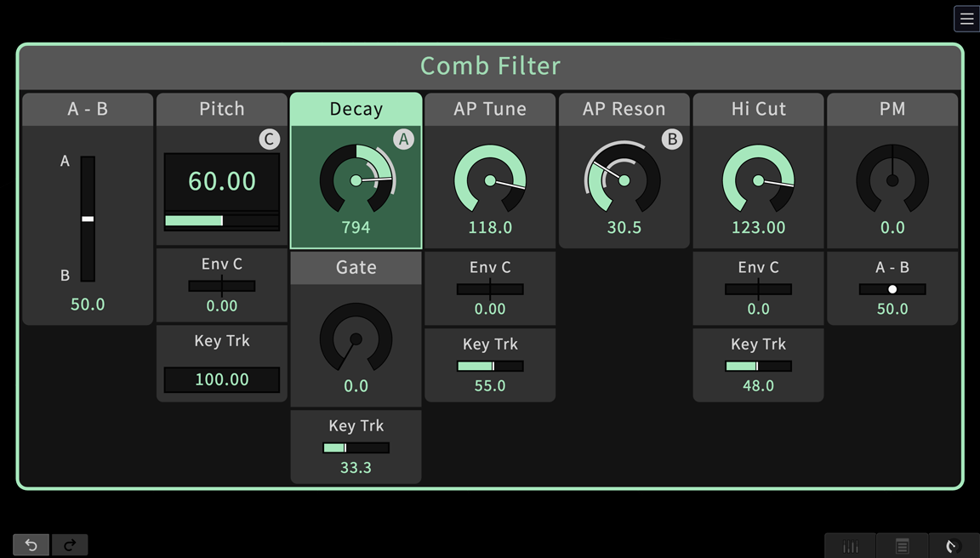Click the Pitch value field showing 60.00
This screenshot has width=980, height=558.
coord(222,181)
